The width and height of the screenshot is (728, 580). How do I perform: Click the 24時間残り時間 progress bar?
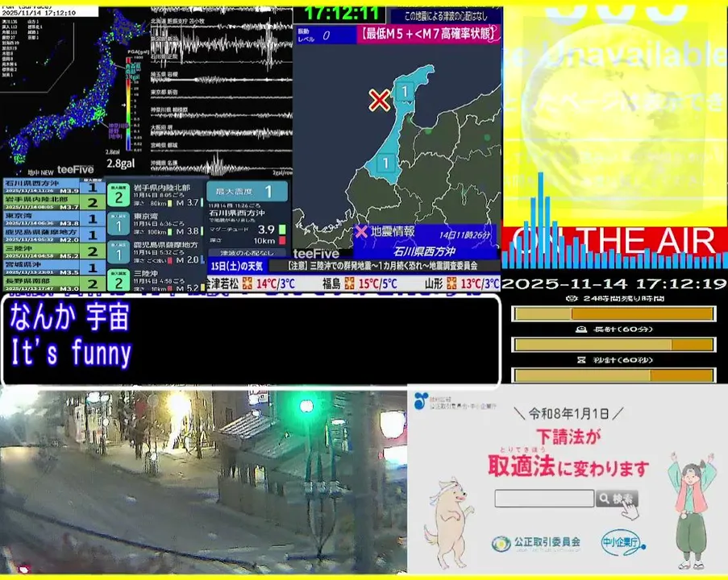[614, 314]
